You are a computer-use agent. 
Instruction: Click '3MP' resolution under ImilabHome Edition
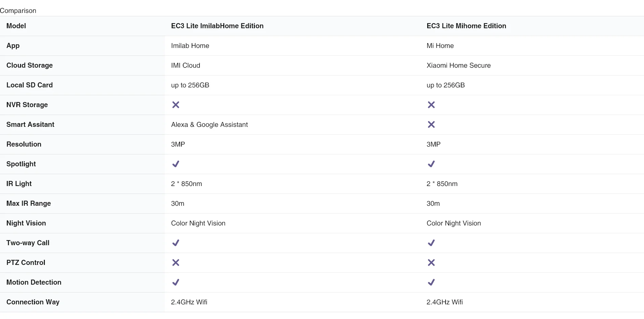tap(178, 144)
